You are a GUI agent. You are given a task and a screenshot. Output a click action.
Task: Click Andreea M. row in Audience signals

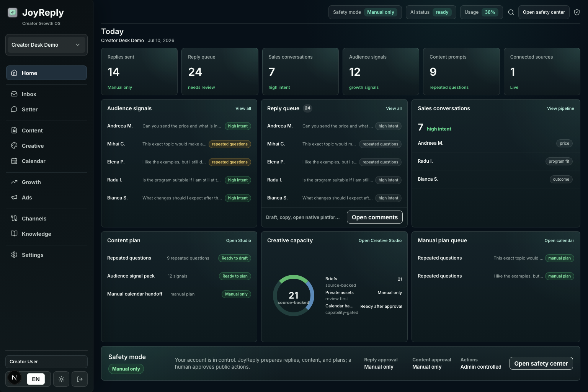(x=179, y=126)
